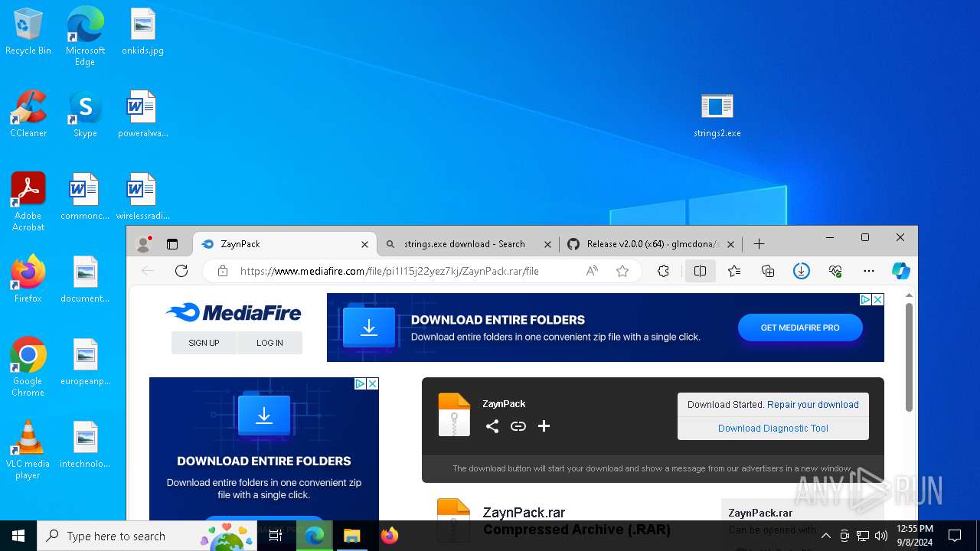Click the ZaynPack share icon
The image size is (980, 551).
pos(492,426)
